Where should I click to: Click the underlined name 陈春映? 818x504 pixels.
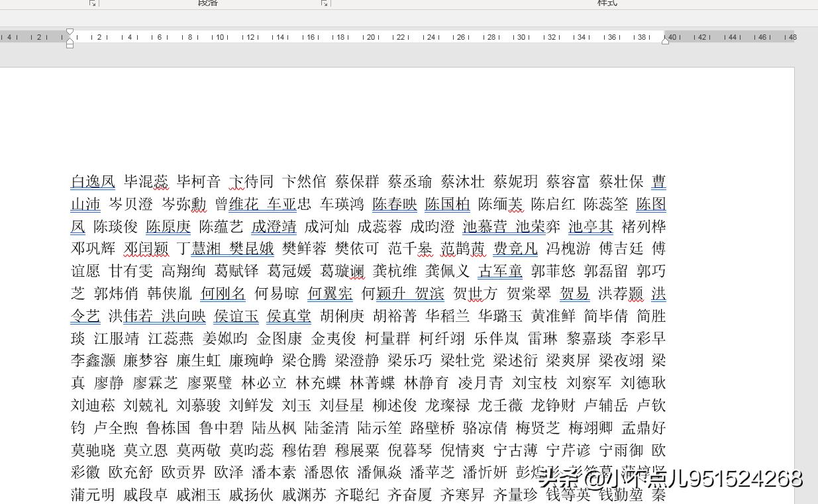coord(394,204)
